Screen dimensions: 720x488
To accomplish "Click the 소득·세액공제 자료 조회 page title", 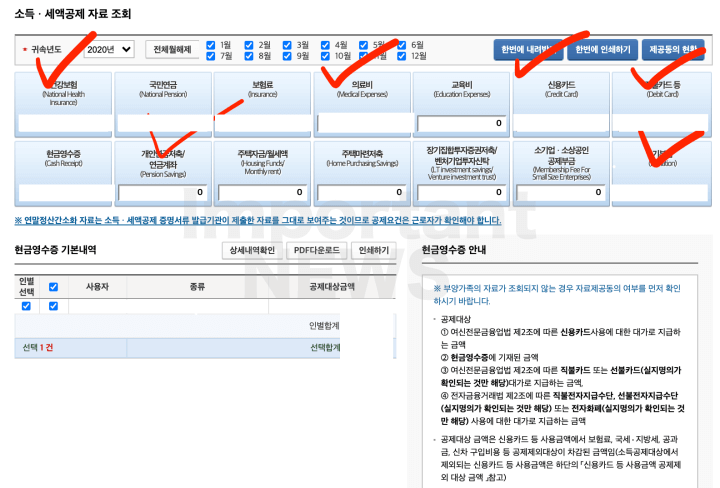I will 73,14.
